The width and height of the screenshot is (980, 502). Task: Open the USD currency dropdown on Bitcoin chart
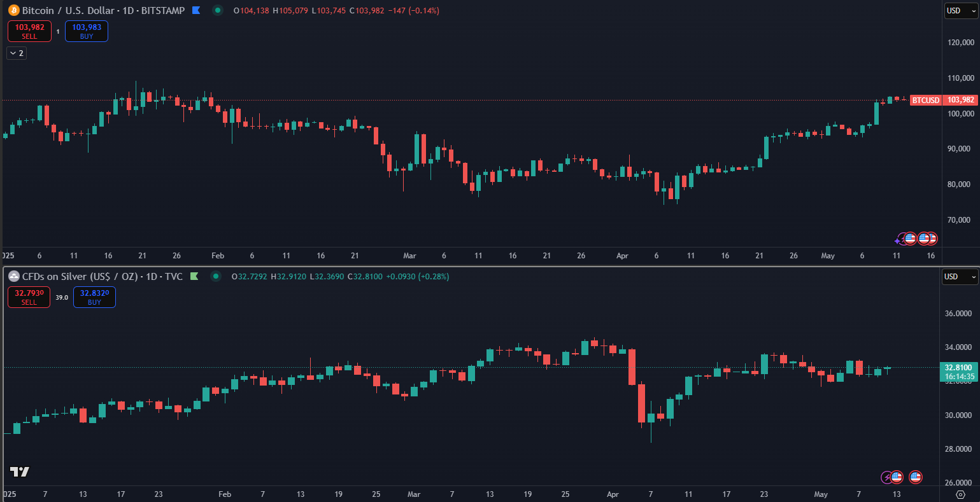tap(961, 11)
